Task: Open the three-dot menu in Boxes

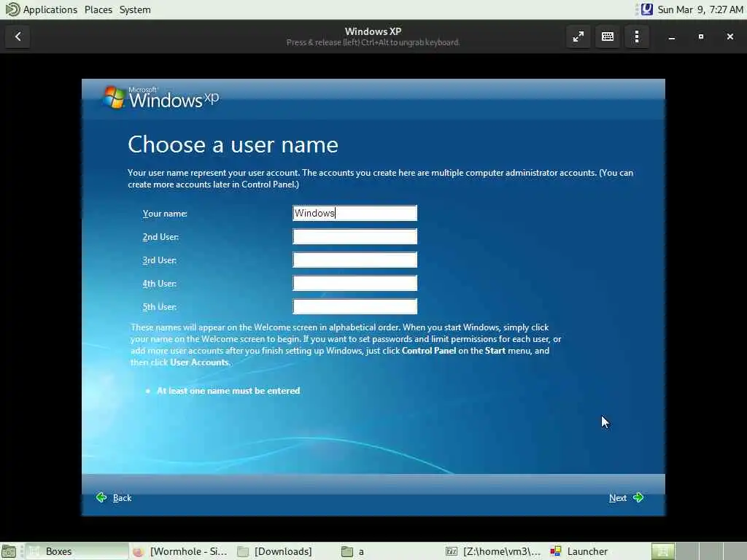Action: click(637, 36)
